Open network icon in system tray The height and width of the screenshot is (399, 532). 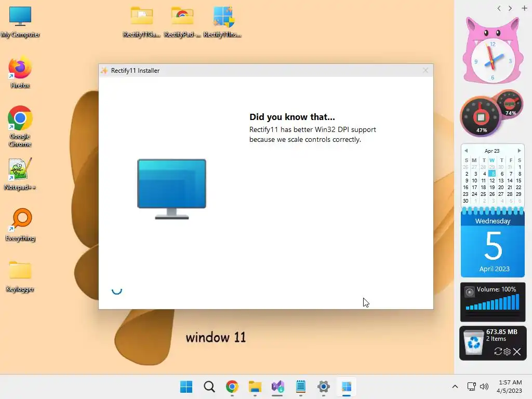coord(471,387)
